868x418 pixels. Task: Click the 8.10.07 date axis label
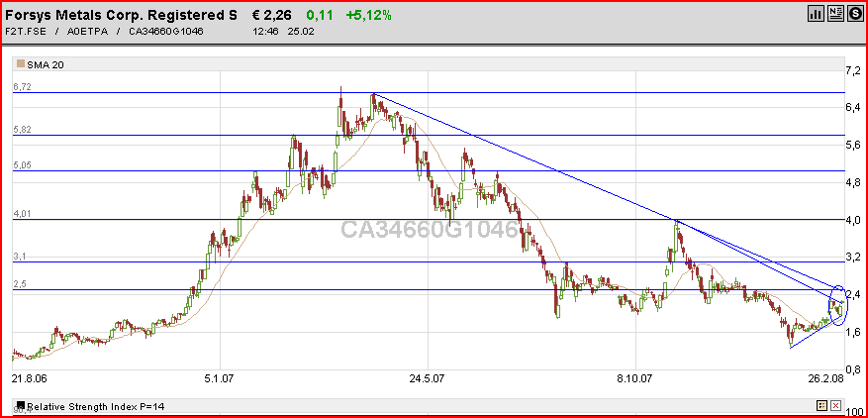click(x=637, y=378)
